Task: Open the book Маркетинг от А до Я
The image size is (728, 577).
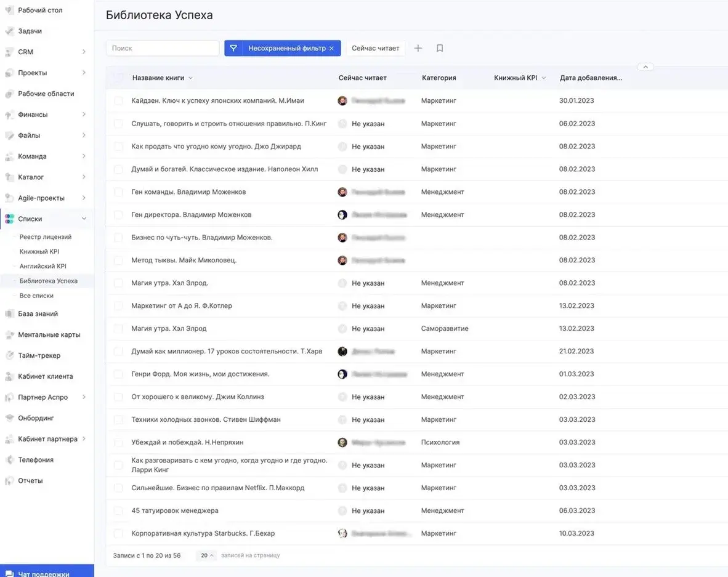Action: pyautogui.click(x=182, y=306)
